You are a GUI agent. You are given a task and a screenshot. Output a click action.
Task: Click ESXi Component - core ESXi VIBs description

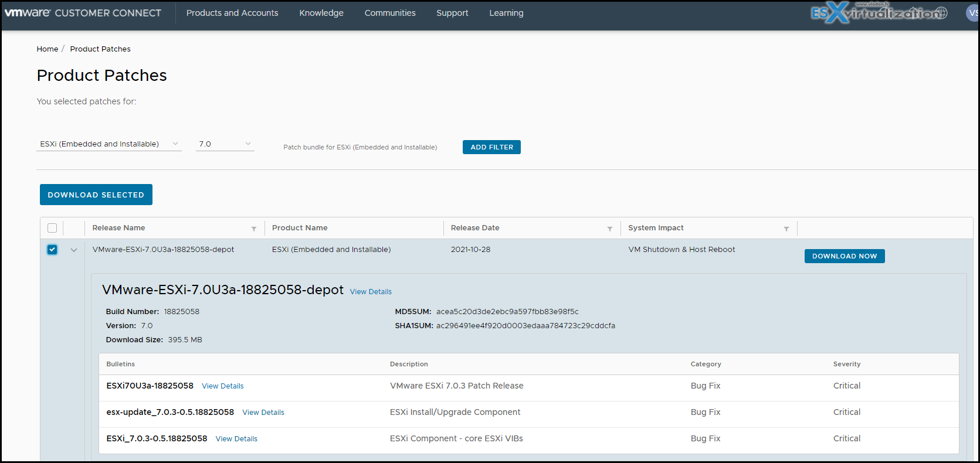click(456, 438)
